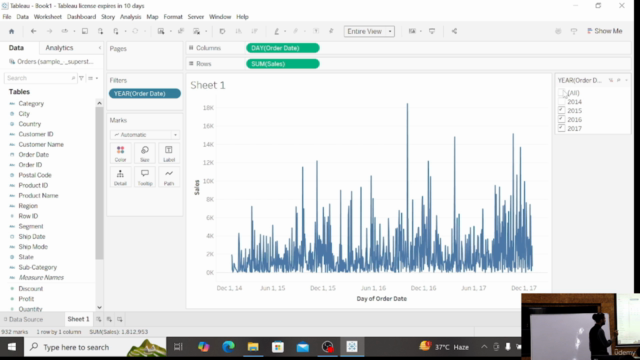This screenshot has height=360, width=640.
Task: Select the Sub-Category field in Tables
Action: (x=38, y=267)
